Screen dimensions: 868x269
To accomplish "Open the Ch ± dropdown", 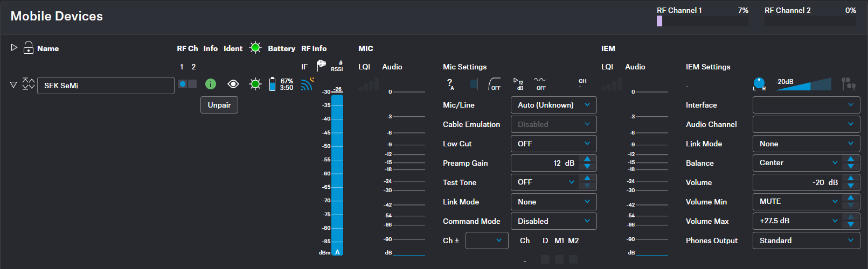I will pos(487,240).
